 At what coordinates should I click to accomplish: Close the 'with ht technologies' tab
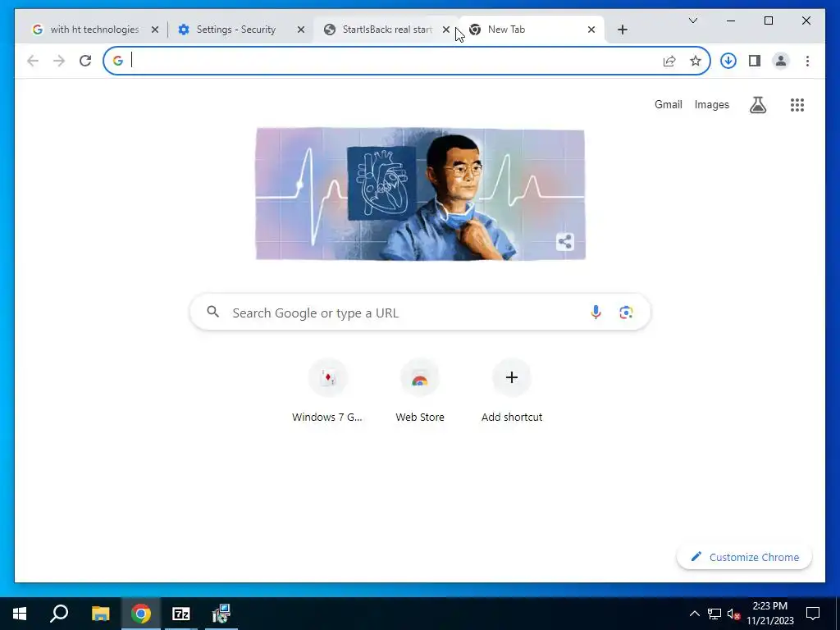[x=155, y=30]
